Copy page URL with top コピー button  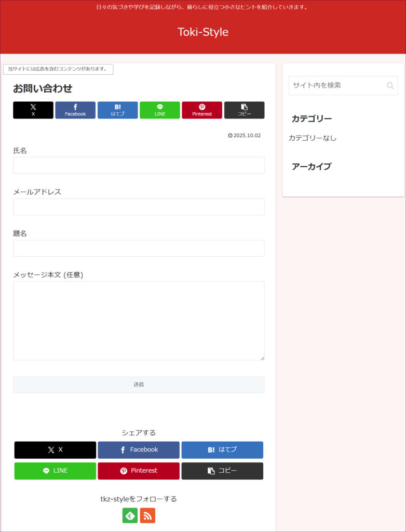click(x=244, y=110)
